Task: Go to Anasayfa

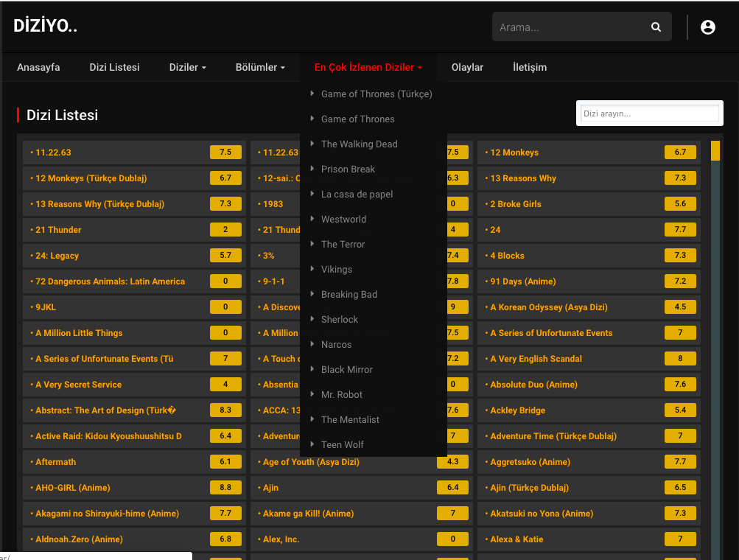Action: point(38,67)
